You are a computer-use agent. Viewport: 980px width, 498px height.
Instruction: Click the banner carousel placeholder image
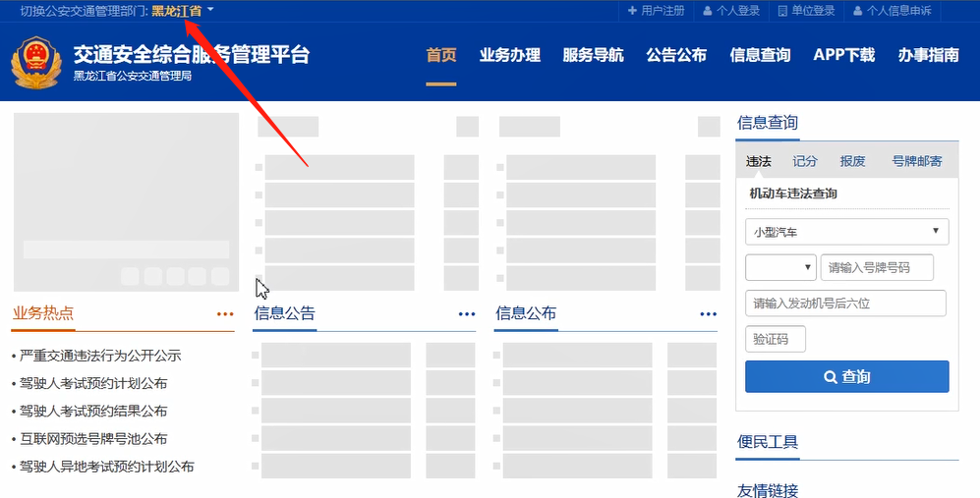point(126,201)
